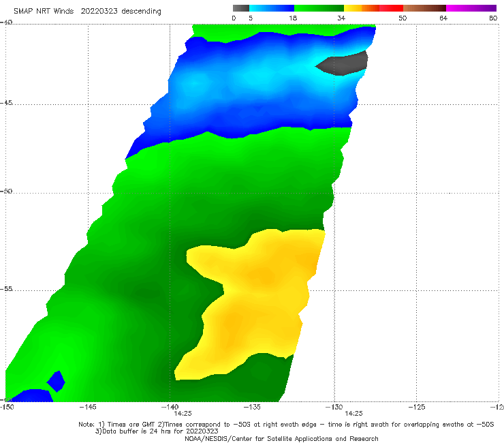Image resolution: width=504 pixels, height=443 pixels.
Task: Click the '18' color bar label
Action: 293,18
